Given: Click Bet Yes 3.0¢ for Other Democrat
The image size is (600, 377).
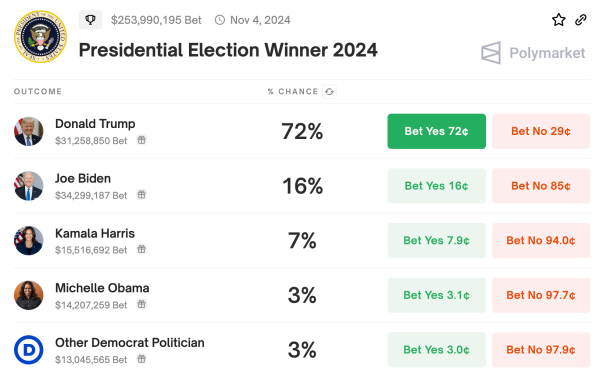Looking at the screenshot, I should coord(437,350).
